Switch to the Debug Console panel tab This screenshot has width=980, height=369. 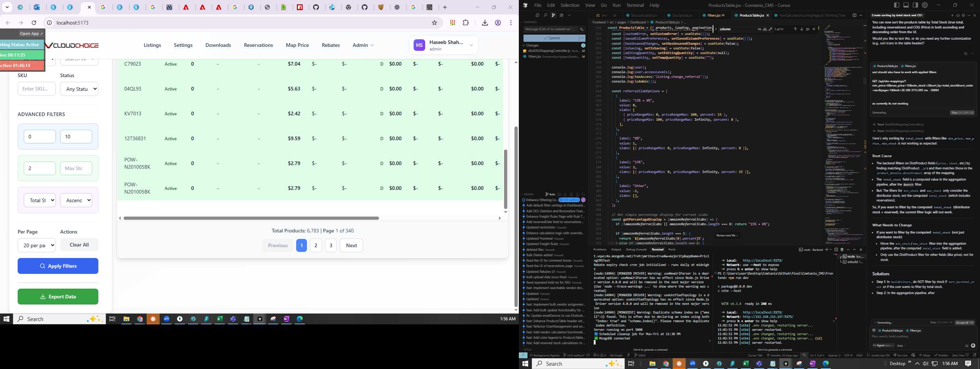point(636,250)
